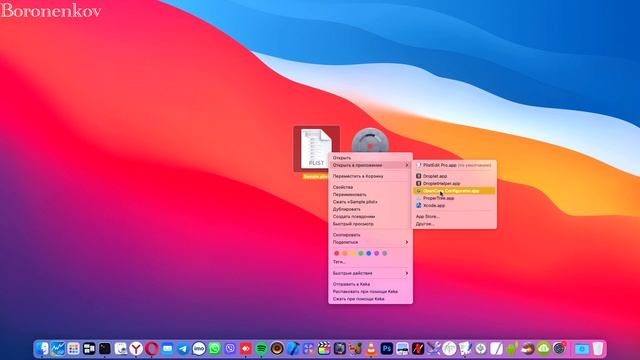640x360 pixels.
Task: Apply the red tag color
Action: click(337, 253)
